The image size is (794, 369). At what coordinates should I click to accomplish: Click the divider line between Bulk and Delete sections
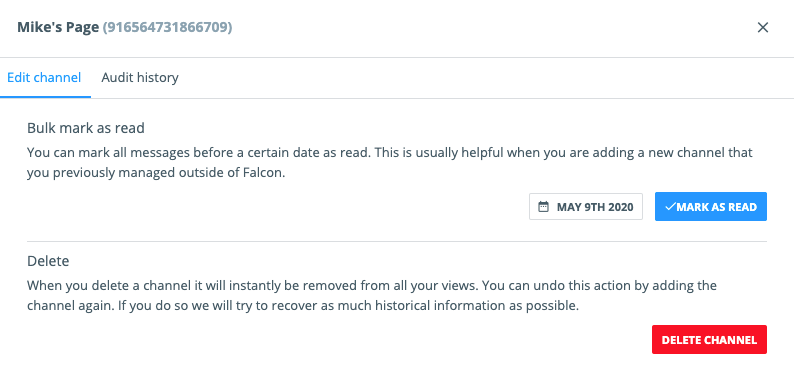(x=397, y=241)
